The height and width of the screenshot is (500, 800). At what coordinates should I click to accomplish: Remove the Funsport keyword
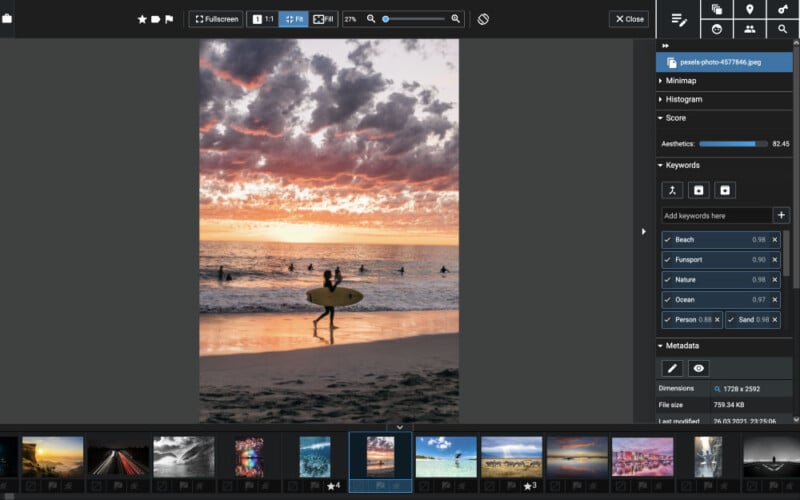coord(774,260)
